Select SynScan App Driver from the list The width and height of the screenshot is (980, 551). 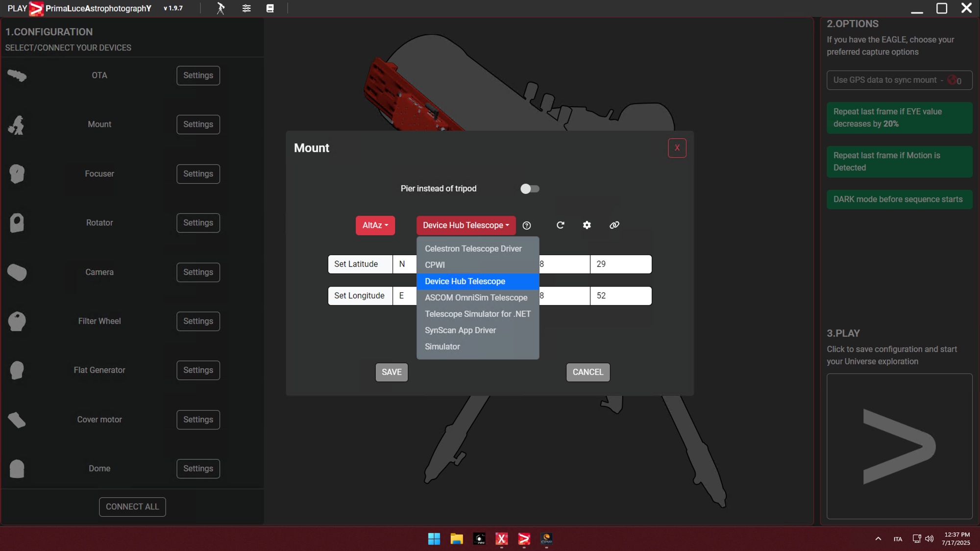[478, 331]
